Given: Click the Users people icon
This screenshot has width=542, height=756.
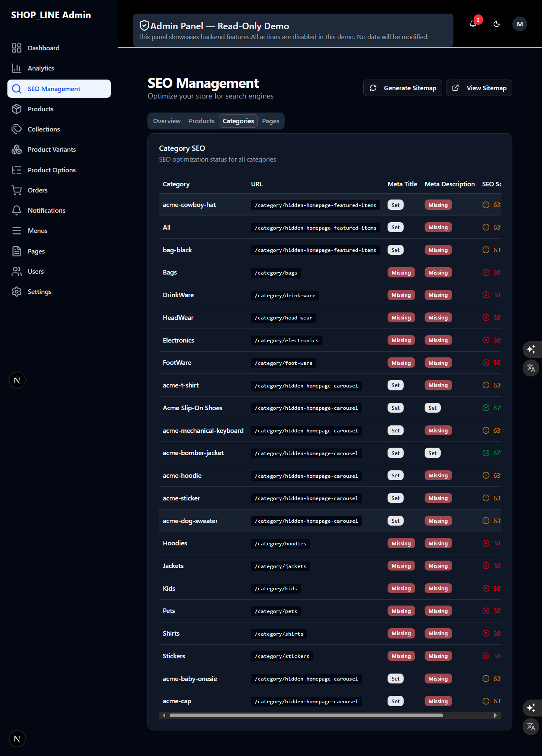Looking at the screenshot, I should click(x=16, y=272).
